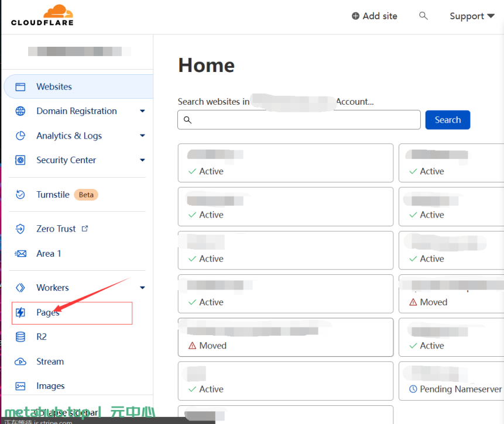Open Pages in the sidebar
This screenshot has width=504, height=424.
[x=48, y=313]
